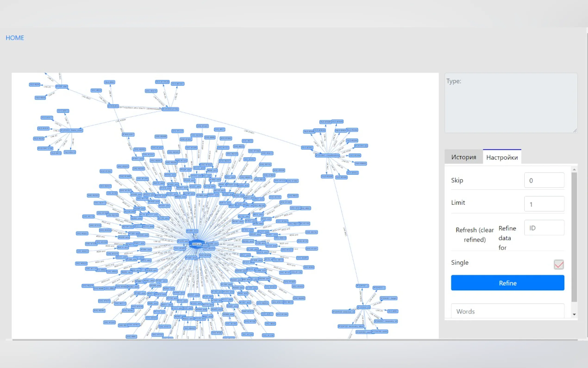Select the SRC #1214 node in graph
This screenshot has width=588, height=368.
point(178,131)
